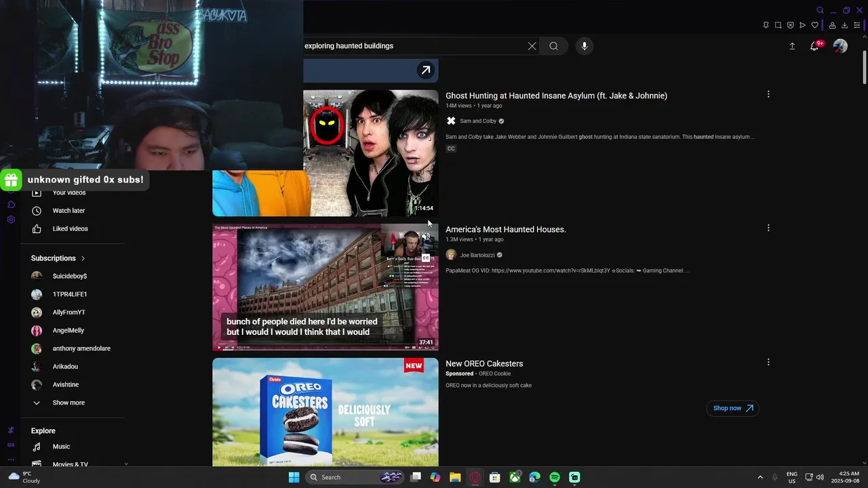This screenshot has height=488, width=868.
Task: Open the Opera profile person icon
Action: tap(832, 25)
